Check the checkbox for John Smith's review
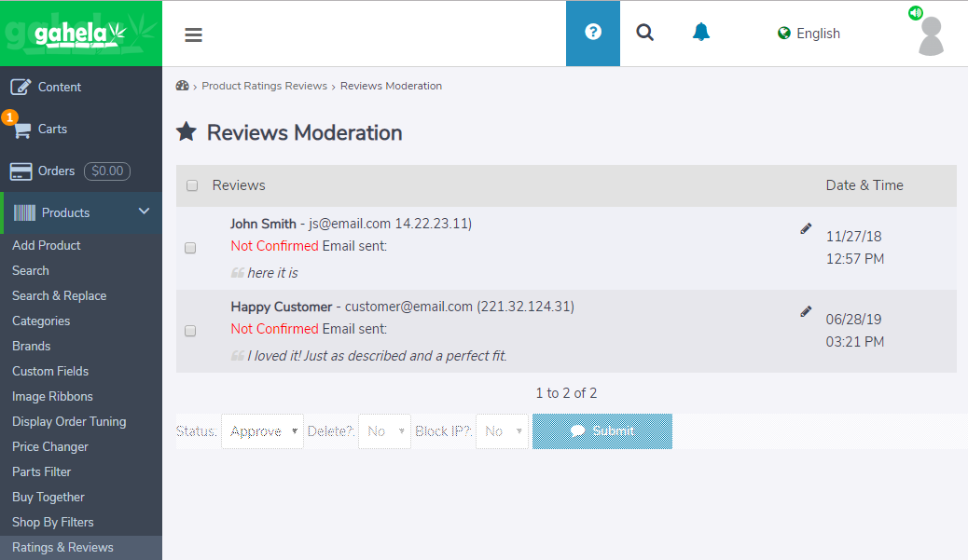The image size is (968, 560). (190, 248)
